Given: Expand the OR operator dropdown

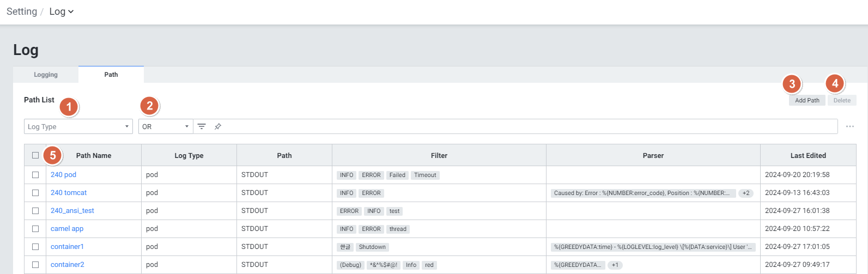Looking at the screenshot, I should 165,126.
